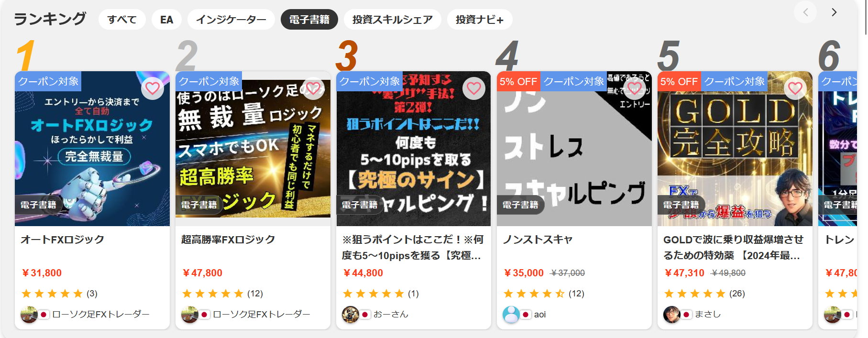Open ローソク足FXトレーダー seller link on the first card
868x338 pixels.
101,314
